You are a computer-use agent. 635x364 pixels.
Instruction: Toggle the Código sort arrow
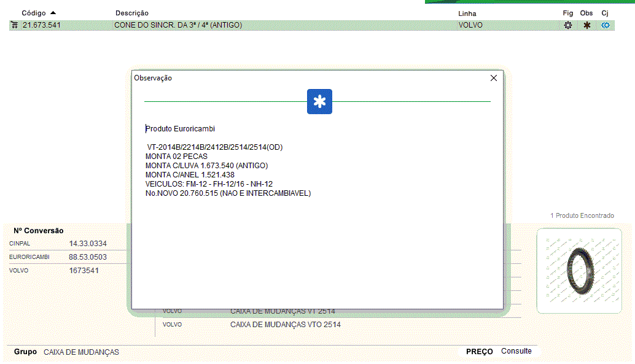pyautogui.click(x=53, y=13)
